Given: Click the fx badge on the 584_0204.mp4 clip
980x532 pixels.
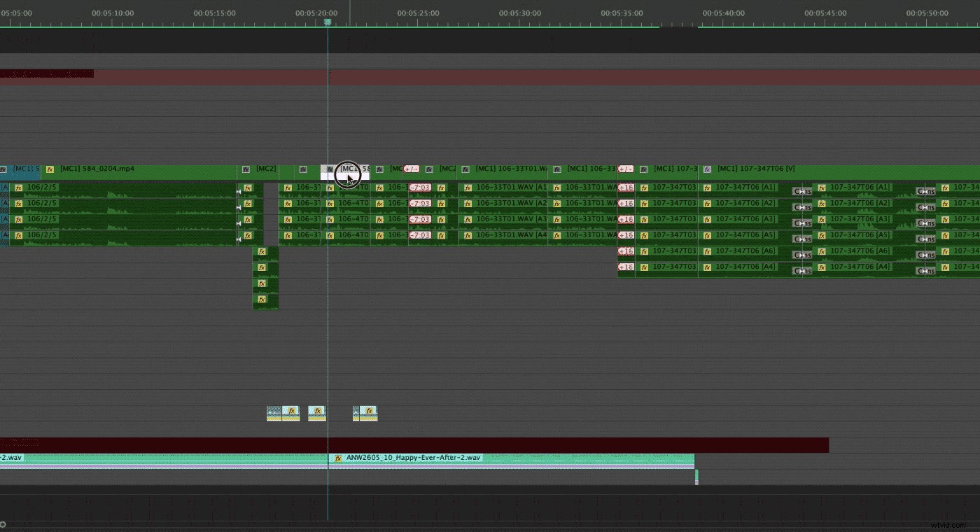Looking at the screenshot, I should tap(49, 169).
